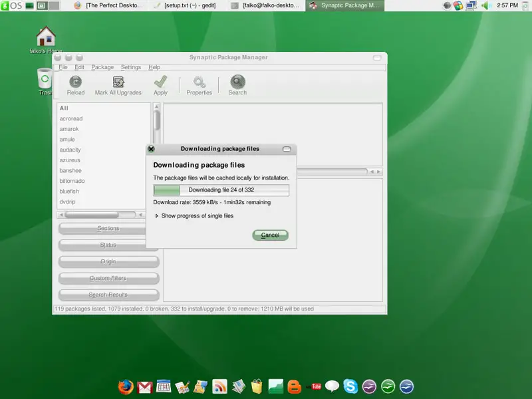Select the Synaptic Package Manager taskbar entry
The image size is (532, 399).
click(x=344, y=5)
